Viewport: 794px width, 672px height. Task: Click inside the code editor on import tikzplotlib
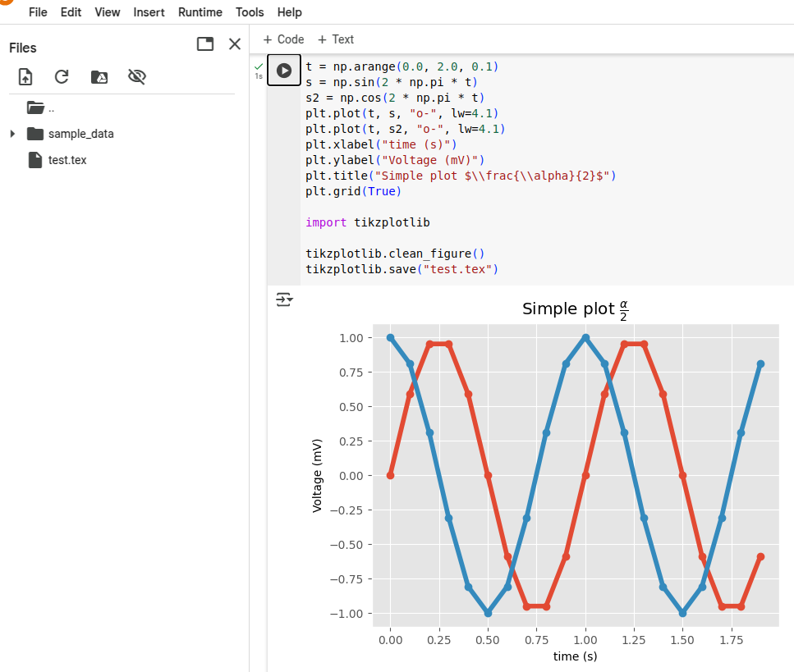coord(367,222)
